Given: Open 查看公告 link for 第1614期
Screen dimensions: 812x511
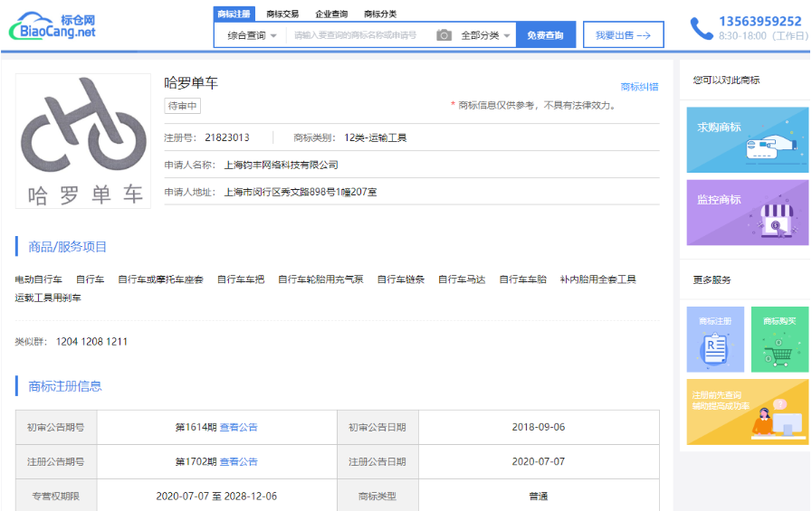Looking at the screenshot, I should pos(239,427).
